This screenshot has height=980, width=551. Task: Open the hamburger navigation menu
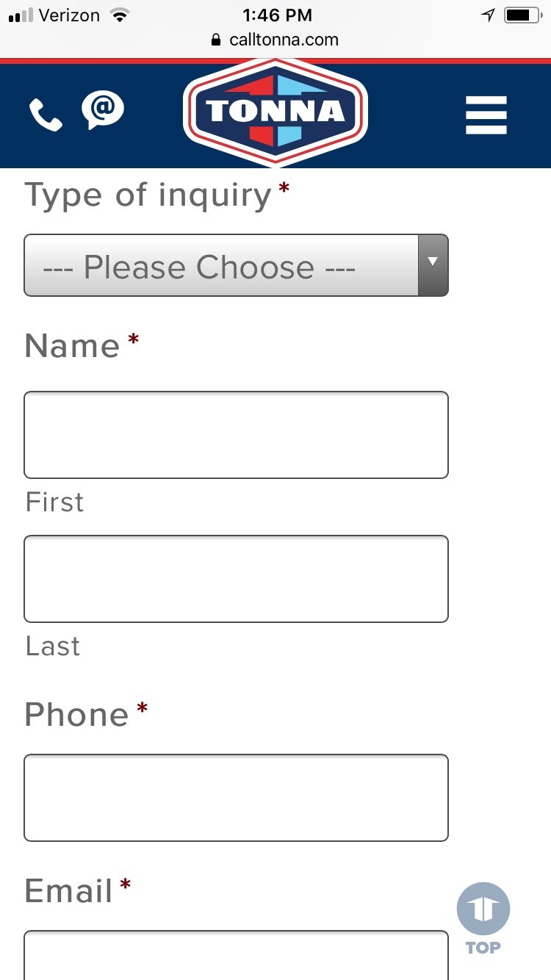(x=486, y=115)
